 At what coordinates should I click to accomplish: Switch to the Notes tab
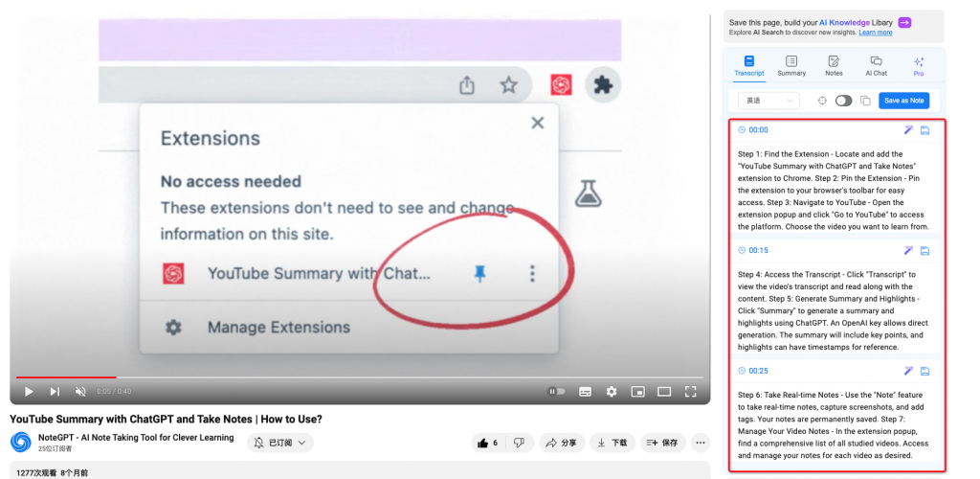tap(834, 66)
